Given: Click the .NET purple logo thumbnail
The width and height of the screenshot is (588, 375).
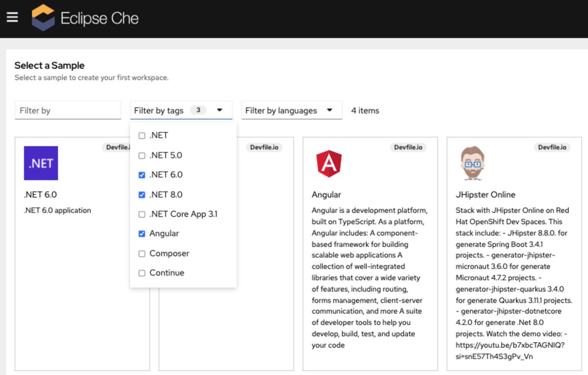Looking at the screenshot, I should [x=41, y=163].
